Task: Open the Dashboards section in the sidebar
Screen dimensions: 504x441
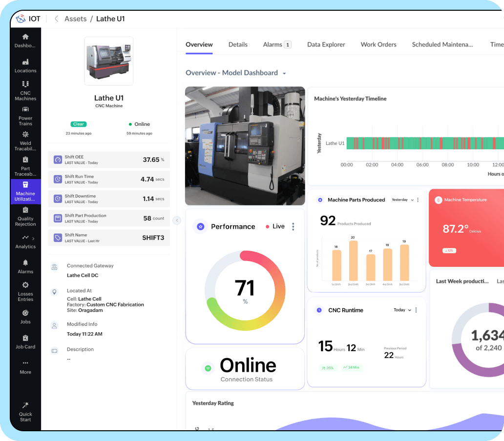Action: [25, 41]
